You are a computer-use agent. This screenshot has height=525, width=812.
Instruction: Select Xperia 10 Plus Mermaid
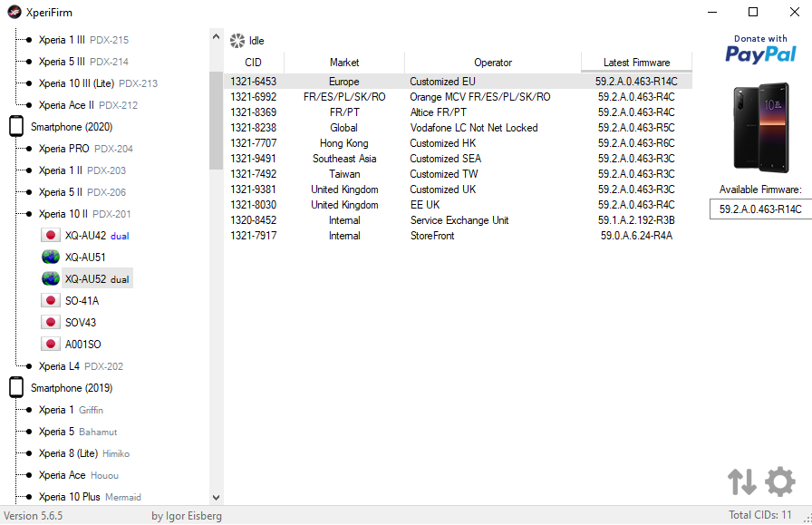tap(90, 497)
